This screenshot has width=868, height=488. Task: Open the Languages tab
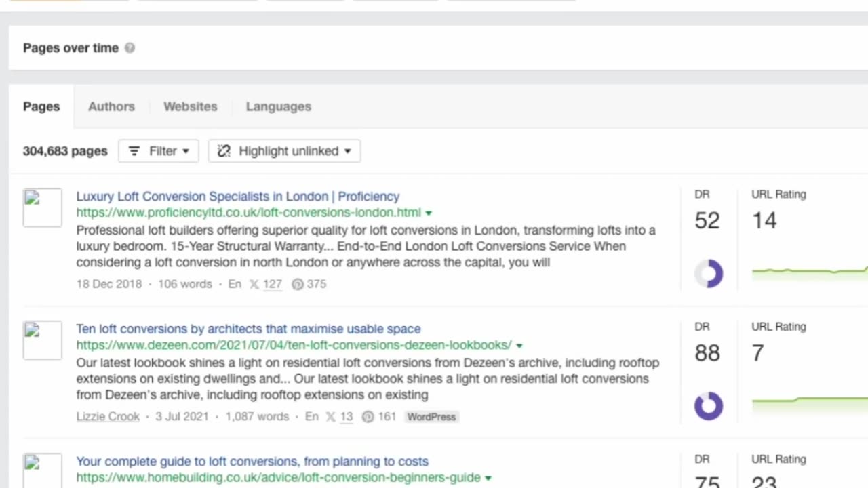tap(279, 106)
